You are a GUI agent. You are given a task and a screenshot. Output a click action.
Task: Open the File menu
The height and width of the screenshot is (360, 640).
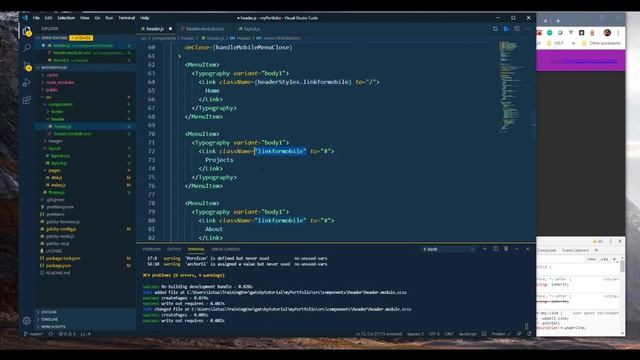tap(36, 18)
